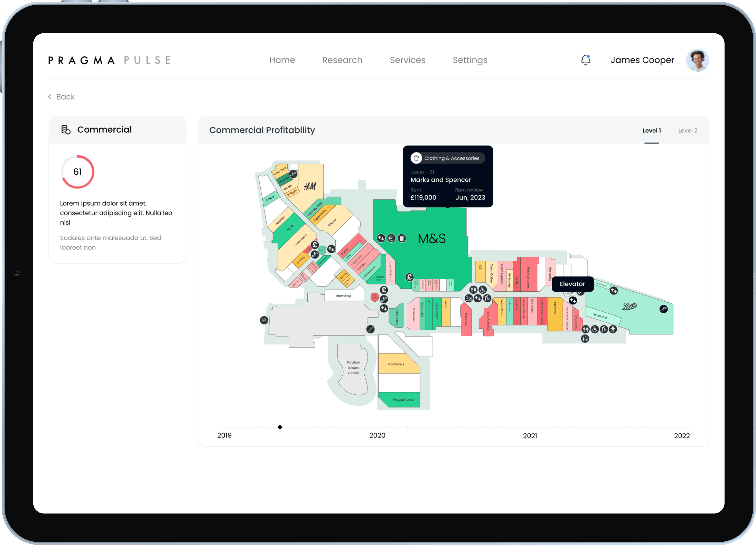Click the 61 score circular gauge
Screen dimensions: 756x545
click(77, 172)
